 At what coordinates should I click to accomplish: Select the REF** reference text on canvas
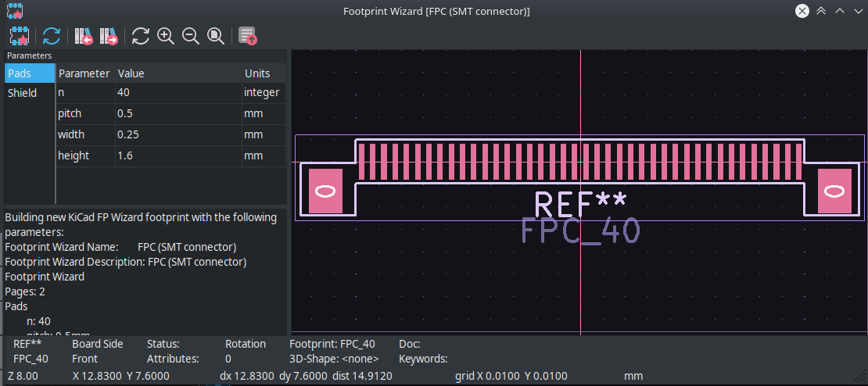point(579,204)
